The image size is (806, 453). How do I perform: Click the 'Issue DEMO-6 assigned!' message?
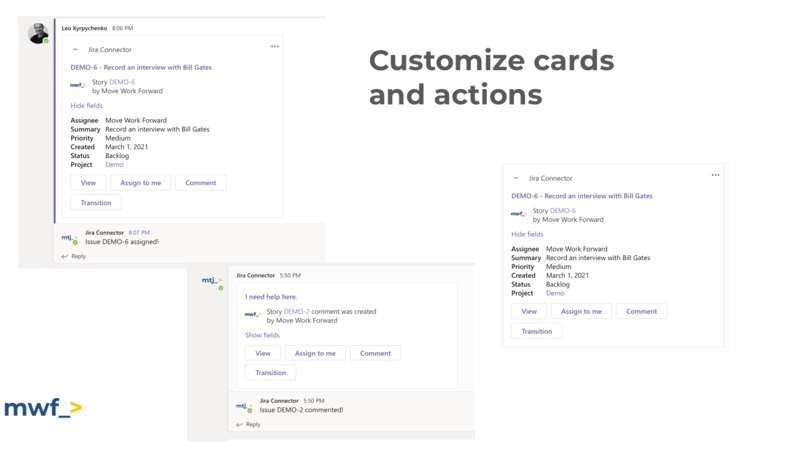coord(122,242)
